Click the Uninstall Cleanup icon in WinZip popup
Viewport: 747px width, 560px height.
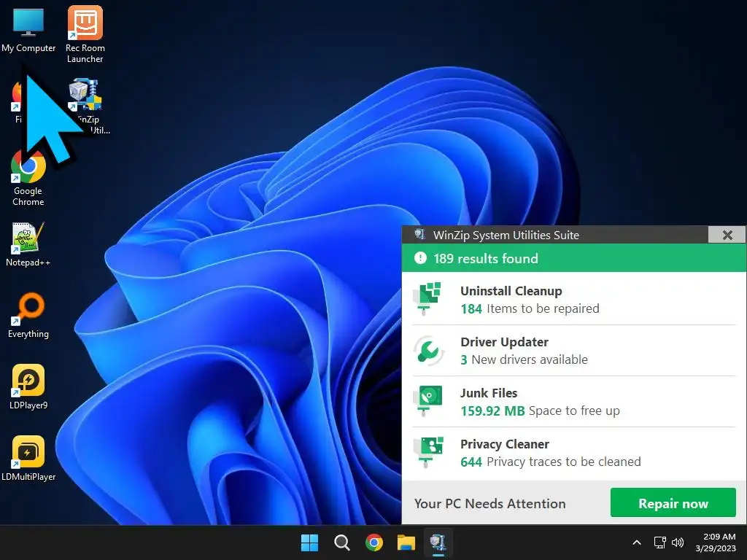(427, 298)
